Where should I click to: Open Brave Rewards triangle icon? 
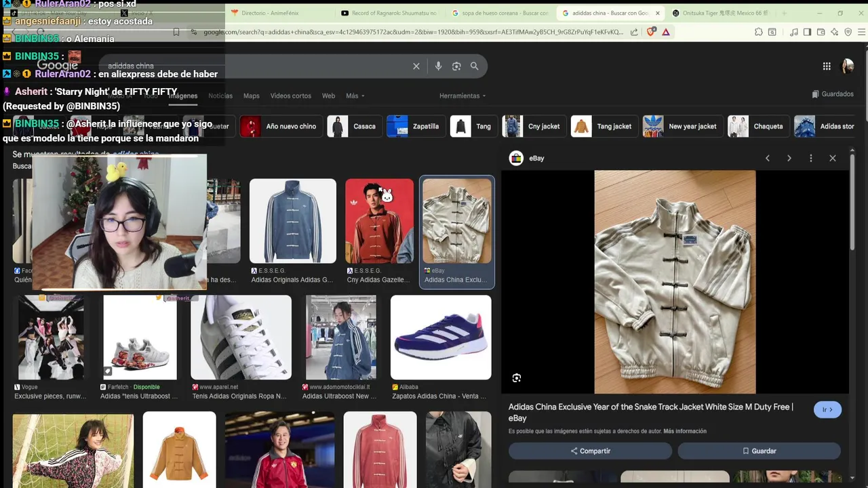coord(666,32)
